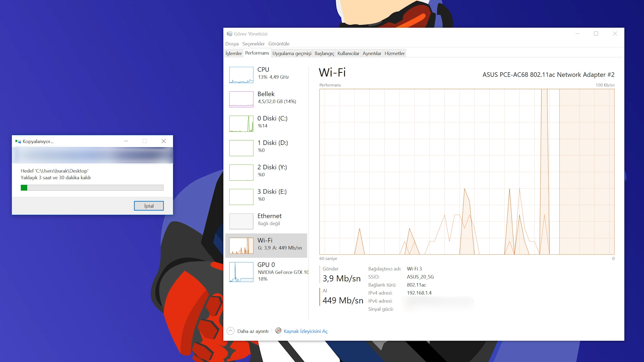Screen dimensions: 644x362
Task: Select the Wi-Fi mini graph thumbnail
Action: [x=241, y=246]
